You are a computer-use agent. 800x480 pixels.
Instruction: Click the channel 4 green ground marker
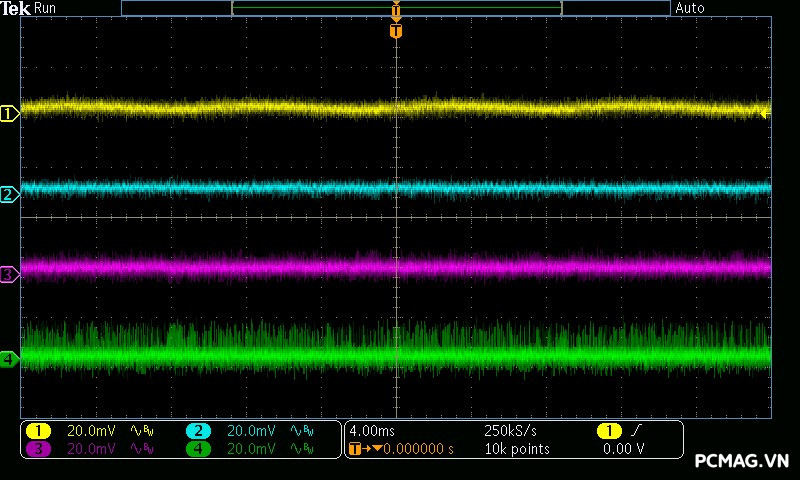[x=9, y=358]
